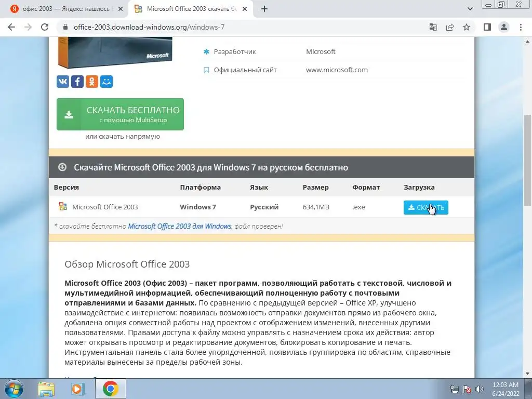
Task: Share on Odnoklassniki
Action: click(92, 82)
